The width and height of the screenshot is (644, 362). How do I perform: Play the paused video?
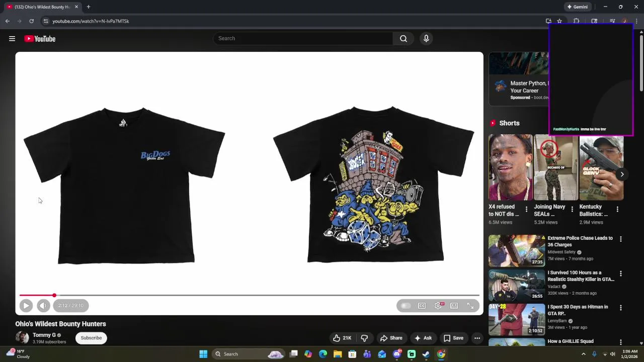point(26,305)
